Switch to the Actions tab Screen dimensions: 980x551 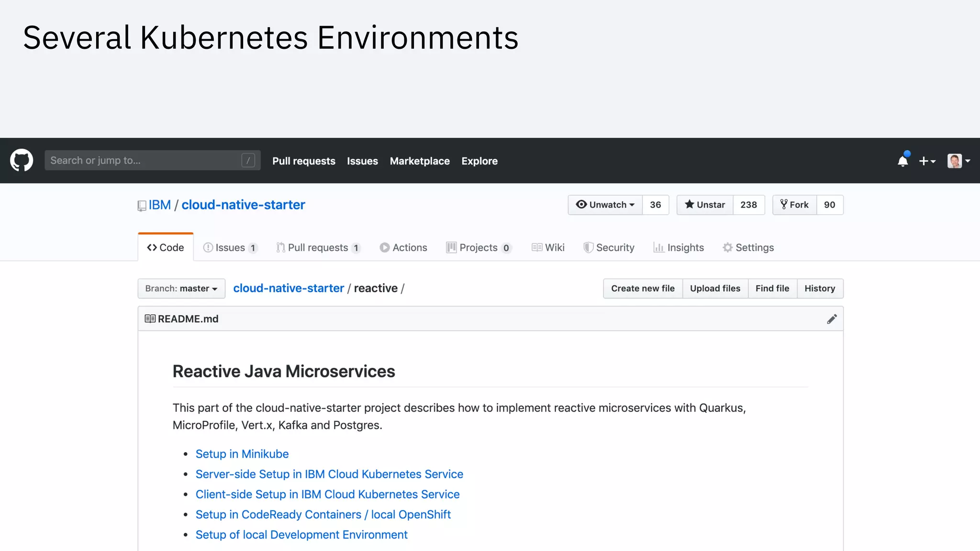[403, 247]
